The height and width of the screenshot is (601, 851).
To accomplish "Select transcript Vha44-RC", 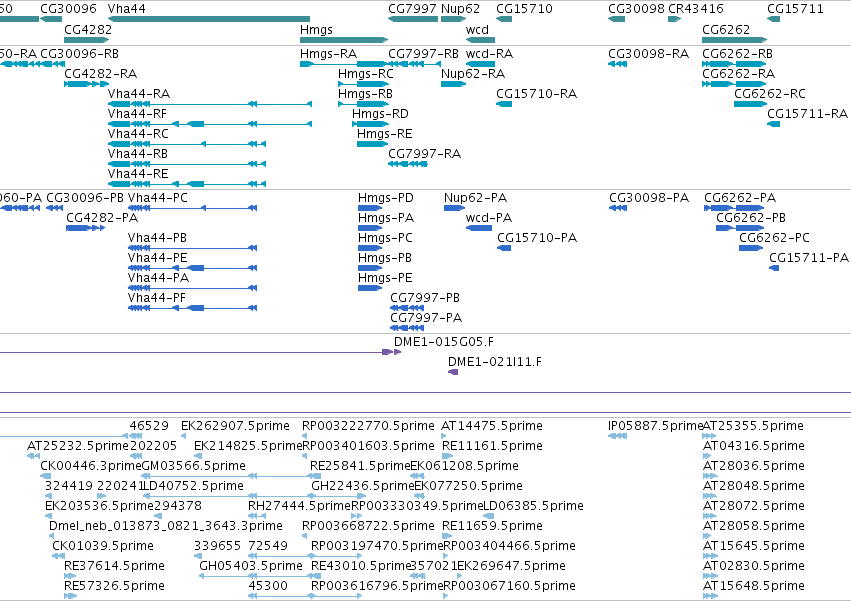I will click(x=187, y=144).
